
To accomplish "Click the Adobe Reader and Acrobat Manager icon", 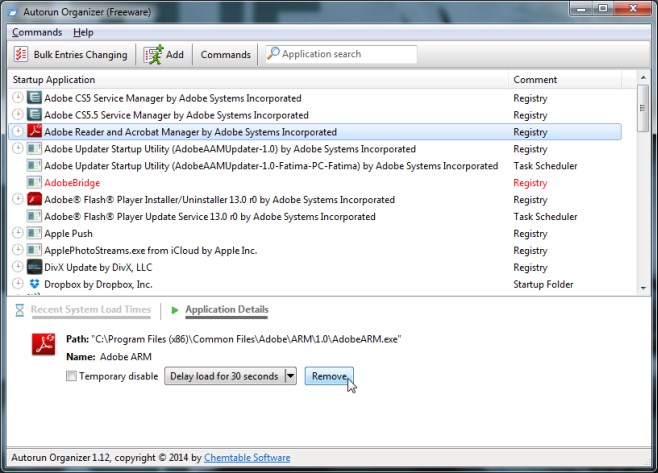I will [34, 131].
